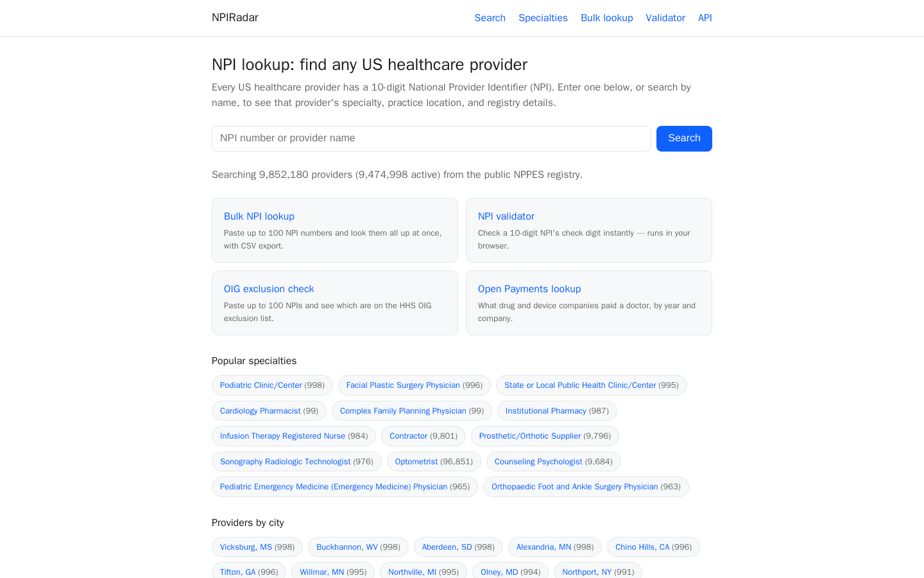The image size is (924, 578).
Task: View providers in Vicksburg, MS
Action: click(257, 547)
